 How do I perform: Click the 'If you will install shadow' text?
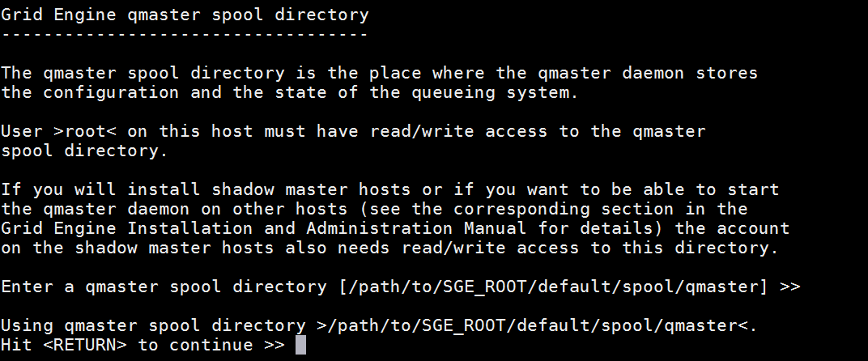(x=138, y=189)
